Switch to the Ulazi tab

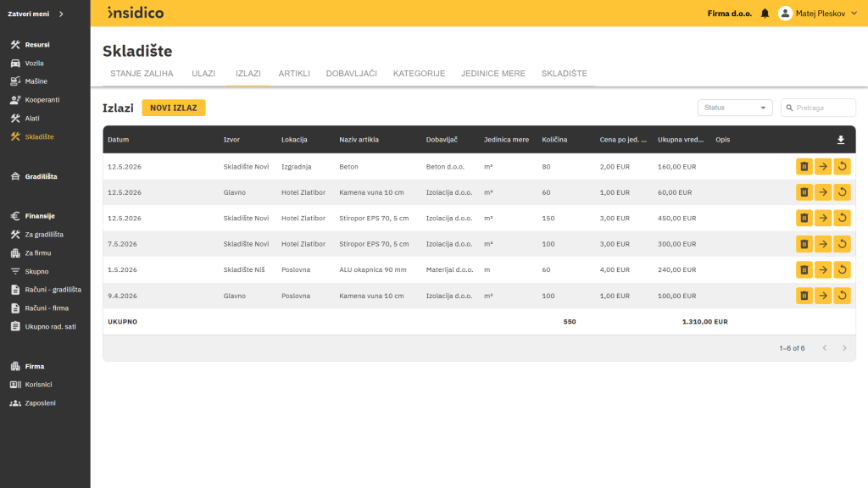click(x=203, y=74)
